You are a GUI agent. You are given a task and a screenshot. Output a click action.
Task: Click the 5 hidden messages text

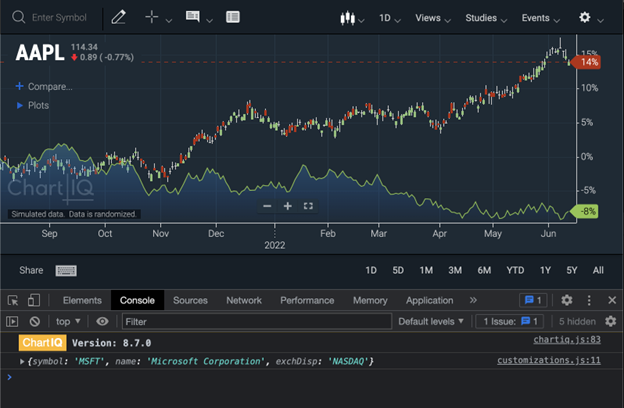(x=577, y=321)
